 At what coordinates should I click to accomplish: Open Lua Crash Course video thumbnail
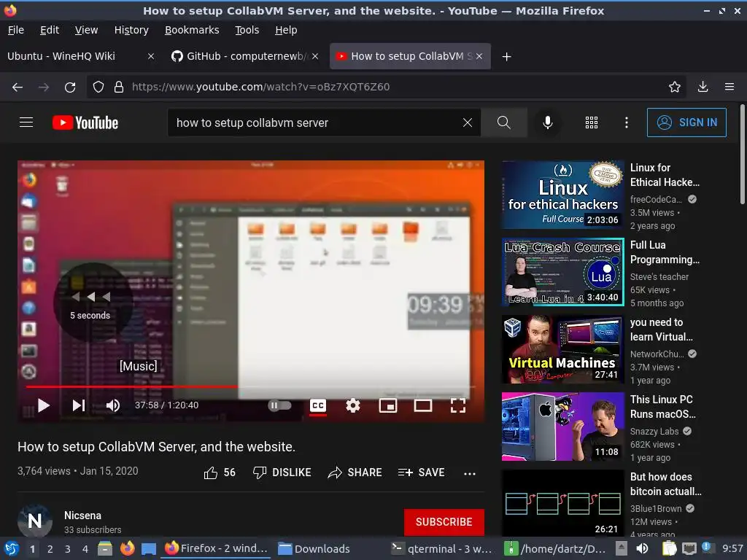(562, 272)
